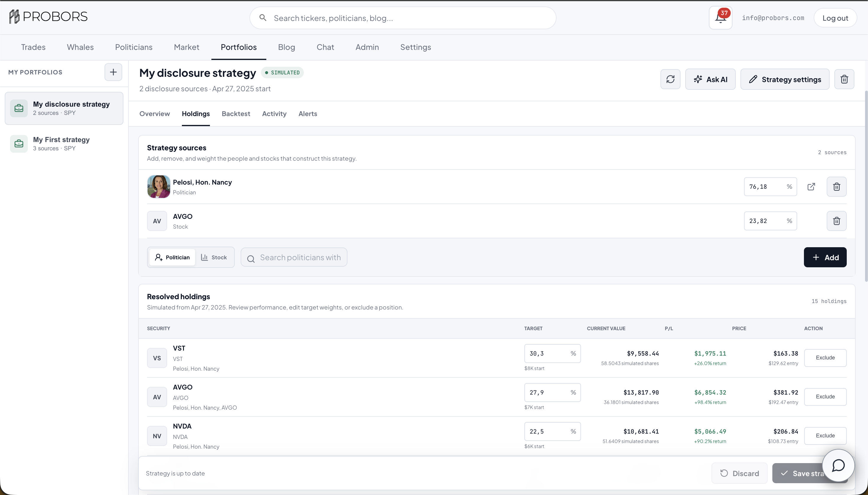Remove Pelosi source with trash icon
Viewport: 868px width, 495px height.
[836, 187]
